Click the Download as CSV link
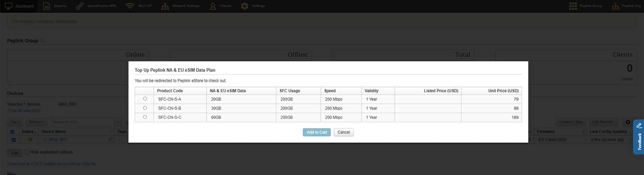This screenshot has width=644, height=175. click(x=23, y=164)
